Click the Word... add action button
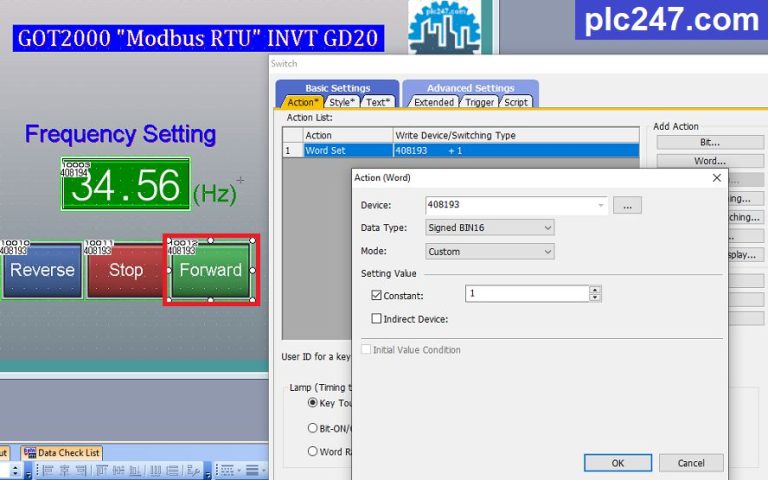The width and height of the screenshot is (768, 480). (x=709, y=161)
